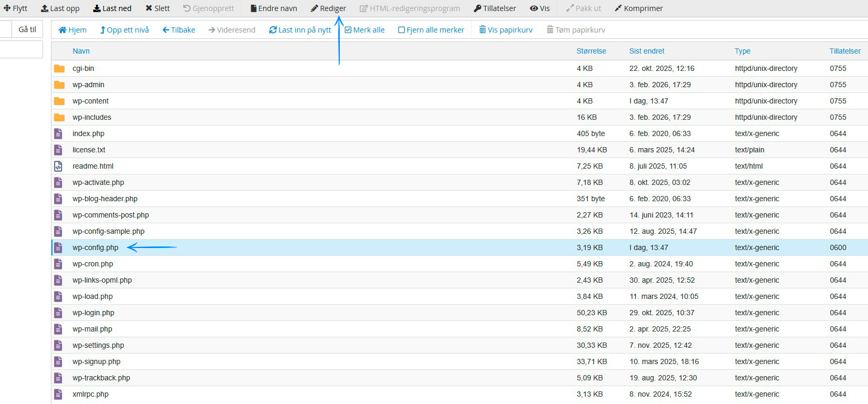This screenshot has width=868, height=404.
Task: Click Fjern alle merker to deselect all
Action: click(431, 30)
